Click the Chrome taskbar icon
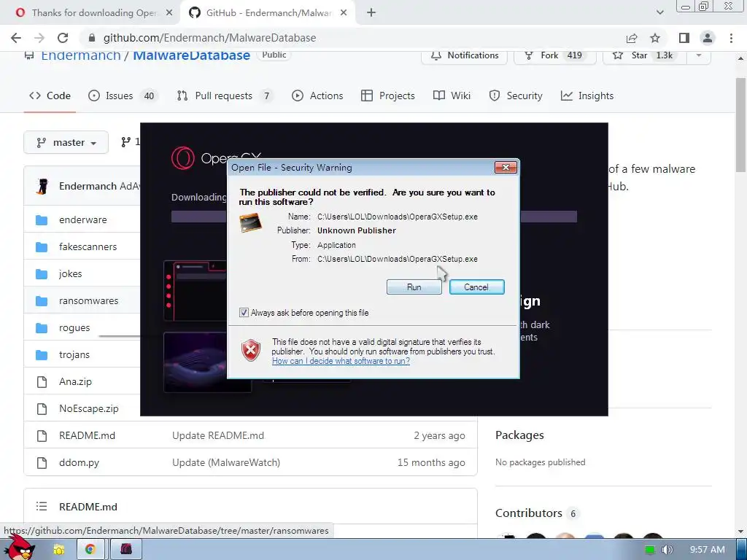747x560 pixels. [90, 550]
